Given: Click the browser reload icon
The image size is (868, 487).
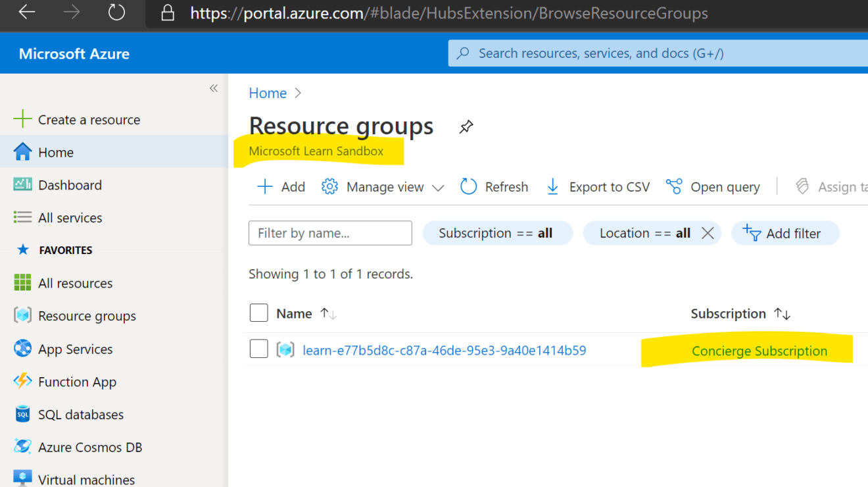Looking at the screenshot, I should coord(116,13).
